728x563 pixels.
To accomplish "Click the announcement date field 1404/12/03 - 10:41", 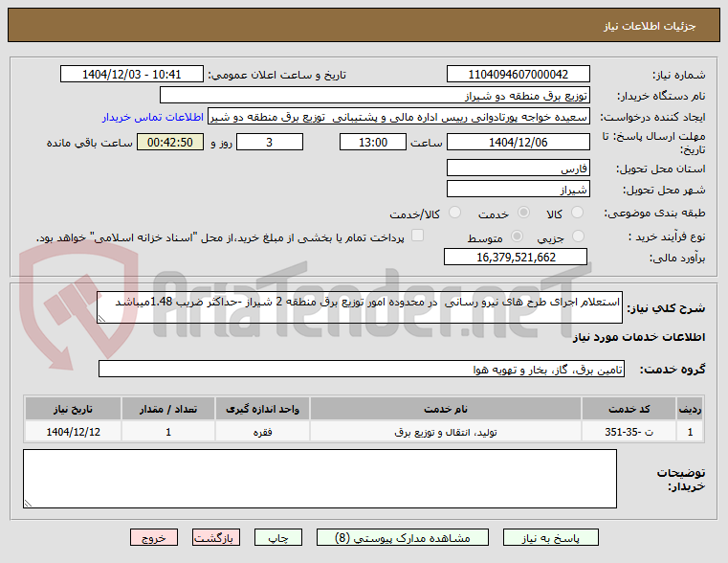I will [132, 75].
